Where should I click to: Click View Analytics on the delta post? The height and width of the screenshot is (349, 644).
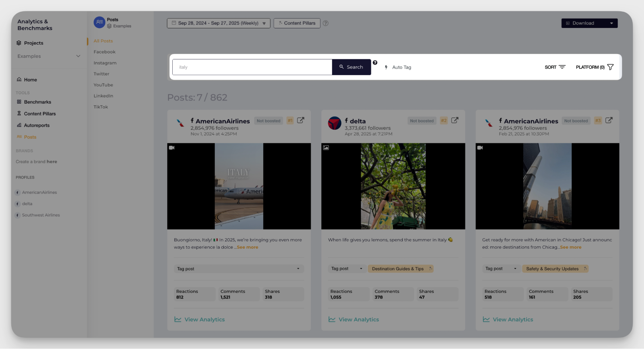[358, 319]
